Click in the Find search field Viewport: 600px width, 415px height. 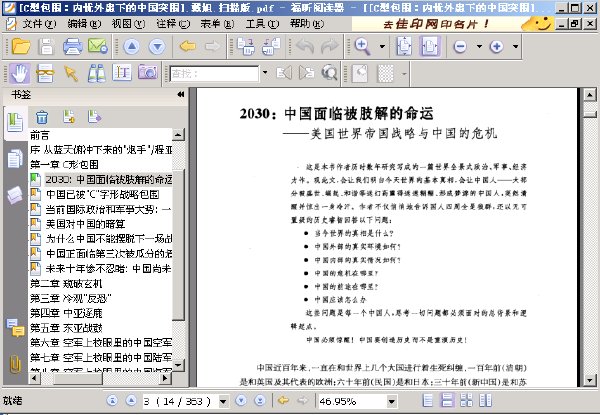point(214,73)
